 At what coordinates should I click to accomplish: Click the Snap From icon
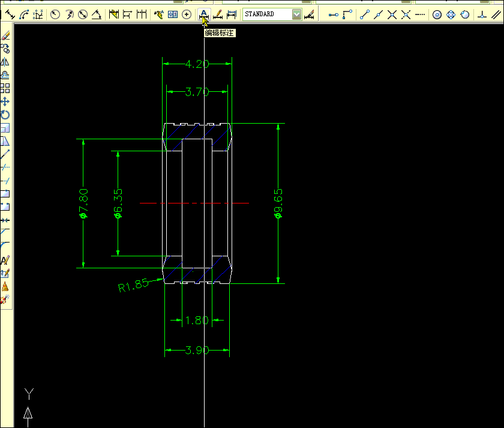point(347,14)
